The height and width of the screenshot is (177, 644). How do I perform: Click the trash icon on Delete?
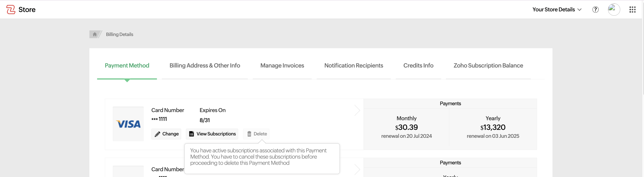tap(249, 134)
